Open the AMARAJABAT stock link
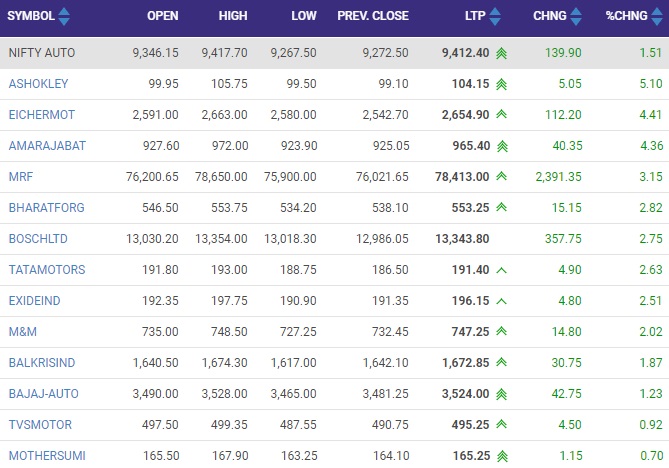Image resolution: width=669 pixels, height=468 pixels. click(47, 146)
